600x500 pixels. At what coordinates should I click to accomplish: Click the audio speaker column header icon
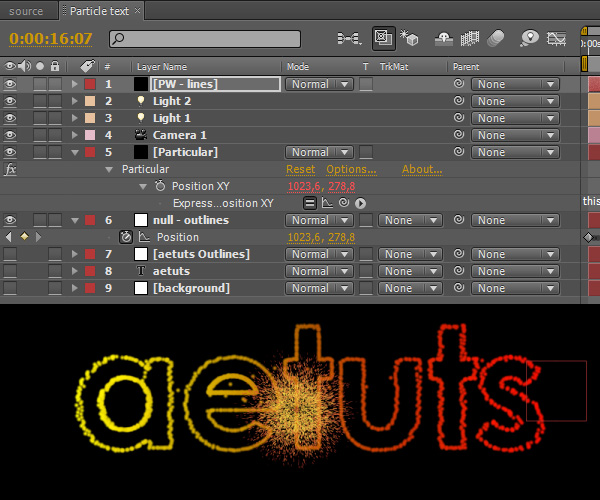point(24,66)
